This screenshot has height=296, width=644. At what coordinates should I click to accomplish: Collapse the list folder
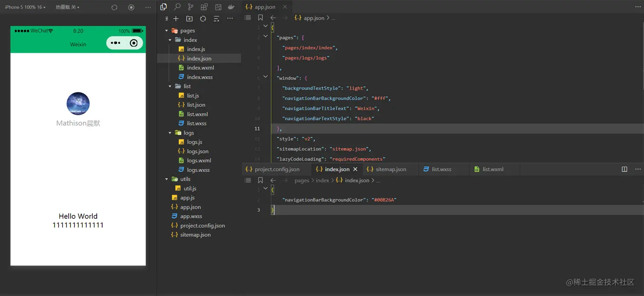tap(170, 86)
